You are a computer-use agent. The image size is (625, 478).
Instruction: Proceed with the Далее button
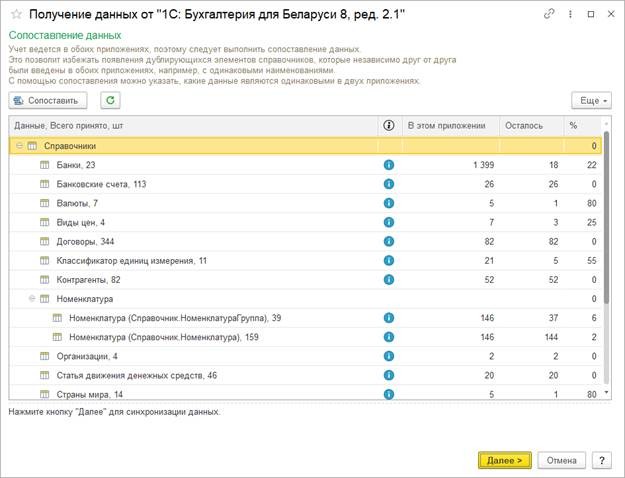(505, 460)
